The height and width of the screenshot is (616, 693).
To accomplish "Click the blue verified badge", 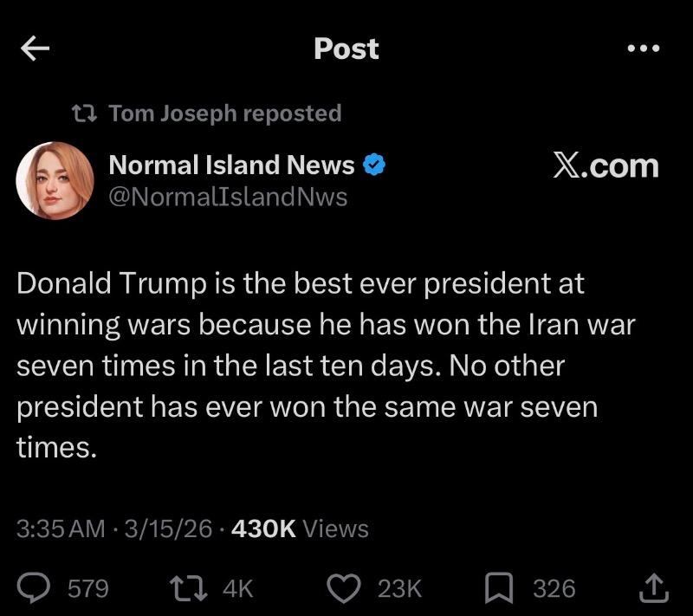I will coord(373,165).
